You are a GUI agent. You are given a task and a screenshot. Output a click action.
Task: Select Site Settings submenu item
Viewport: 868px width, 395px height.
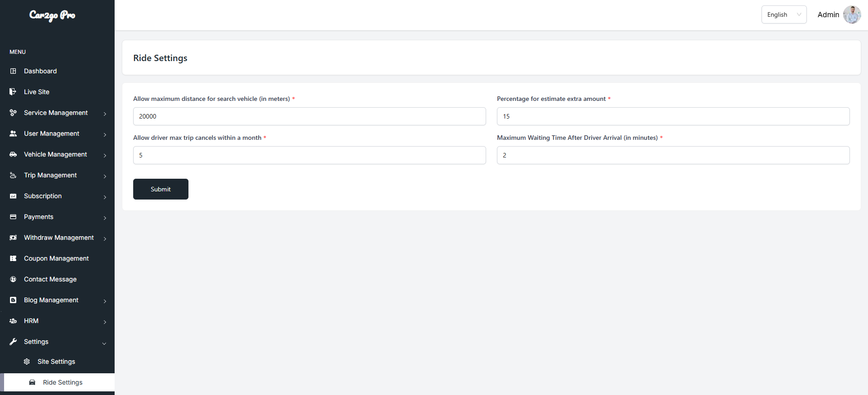coord(57,362)
